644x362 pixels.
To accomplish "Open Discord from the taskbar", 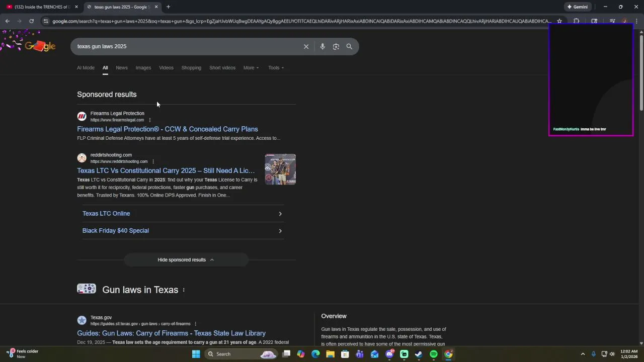I will (x=389, y=354).
